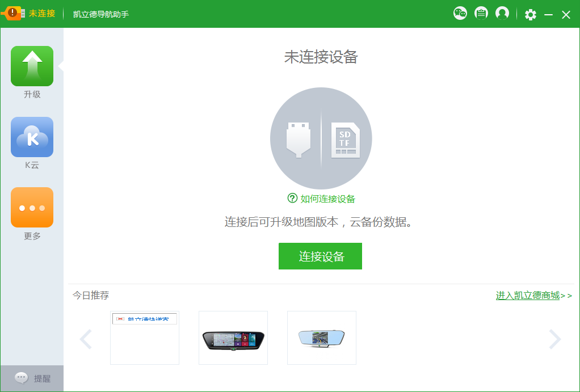The image size is (580, 392).
Task: Close the 凯立德导航助手 window
Action: [x=566, y=15]
